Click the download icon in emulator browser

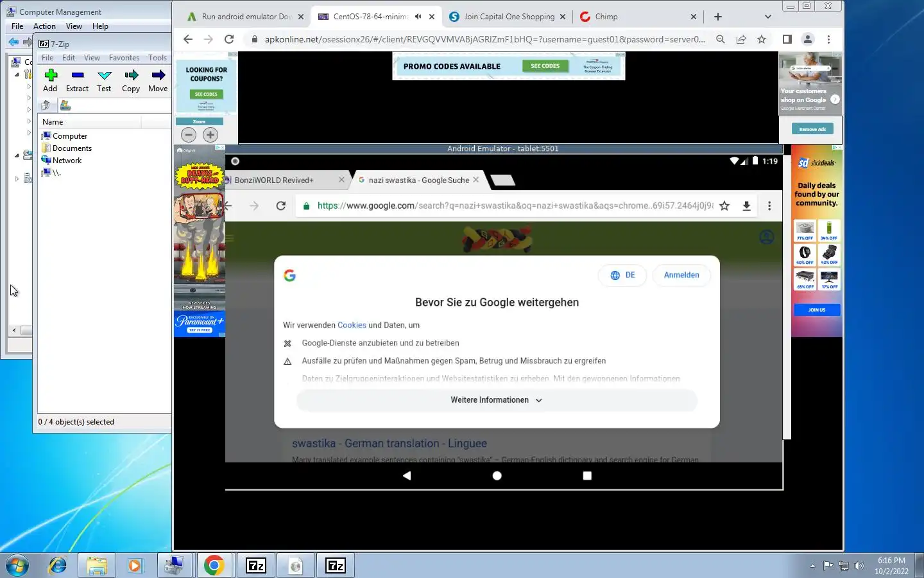pyautogui.click(x=746, y=206)
